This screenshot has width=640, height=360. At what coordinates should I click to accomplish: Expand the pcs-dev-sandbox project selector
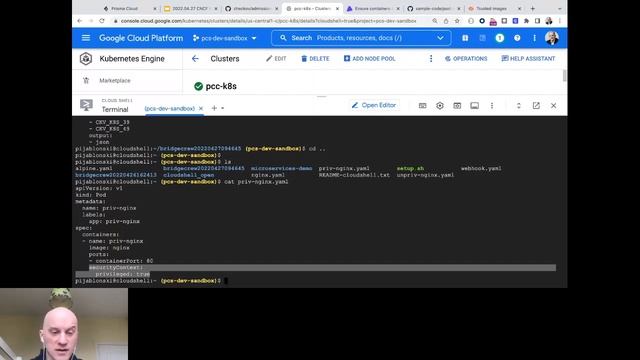(x=224, y=38)
